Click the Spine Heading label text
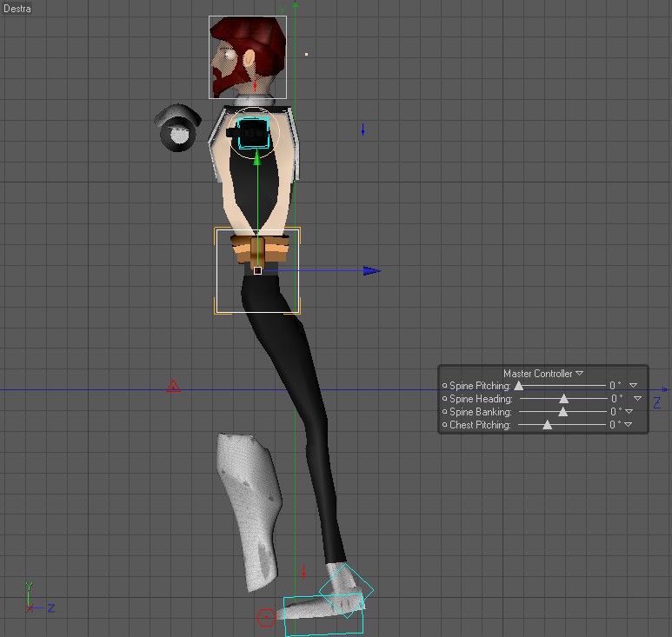This screenshot has height=637, width=672. 481,399
